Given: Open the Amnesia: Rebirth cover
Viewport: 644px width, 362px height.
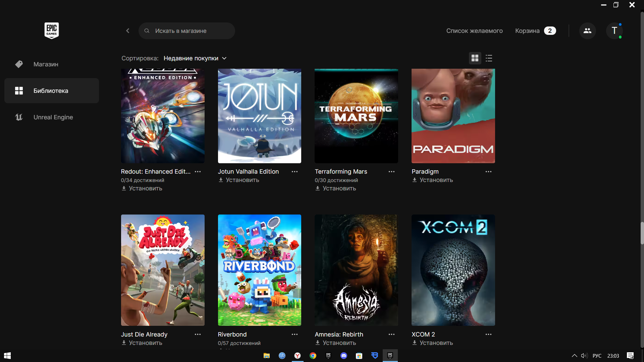Looking at the screenshot, I should coord(356,270).
